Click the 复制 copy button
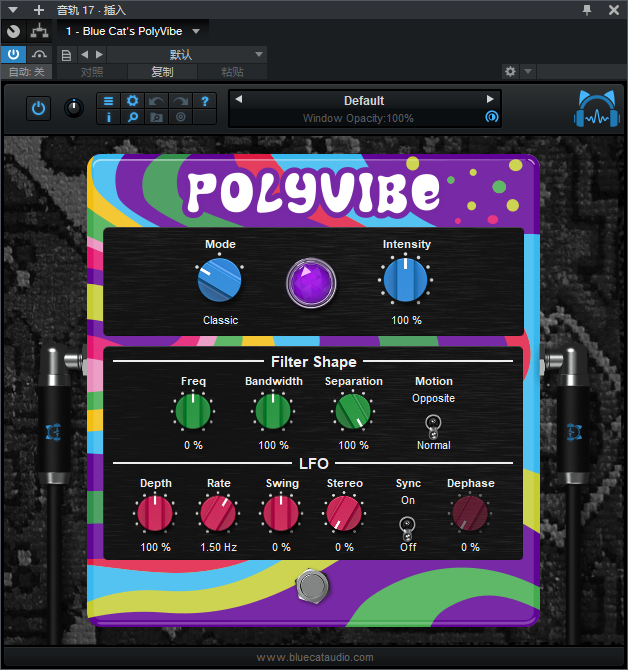The width and height of the screenshot is (628, 670). (x=162, y=71)
